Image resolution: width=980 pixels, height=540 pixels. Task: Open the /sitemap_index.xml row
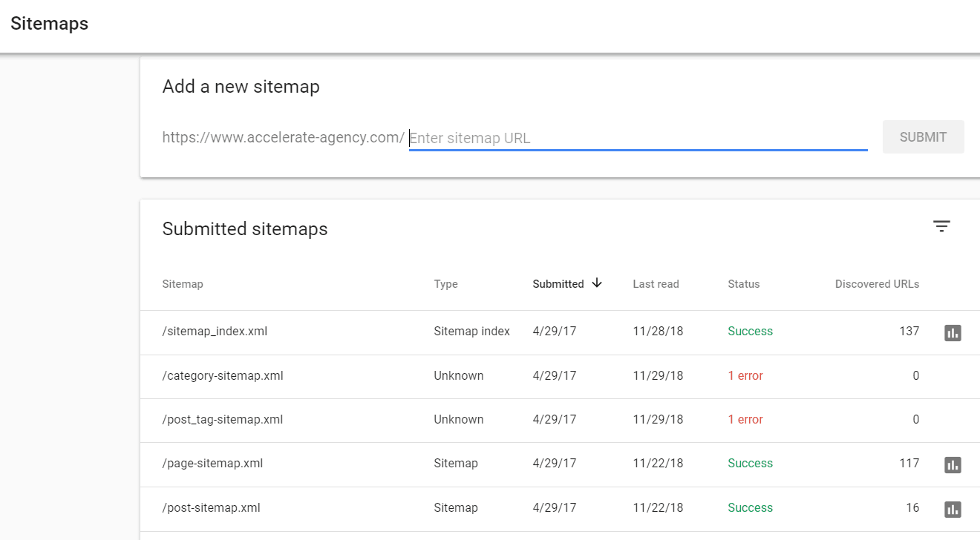(215, 332)
